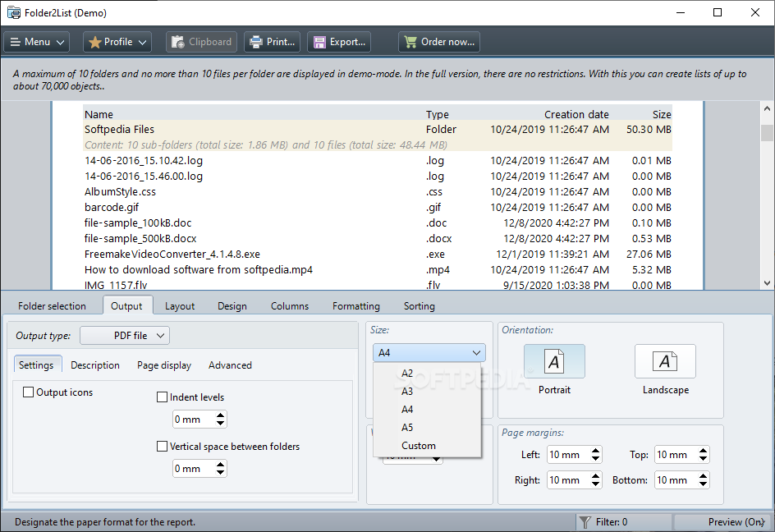Click the Creation date column header
The image size is (775, 532).
click(576, 115)
